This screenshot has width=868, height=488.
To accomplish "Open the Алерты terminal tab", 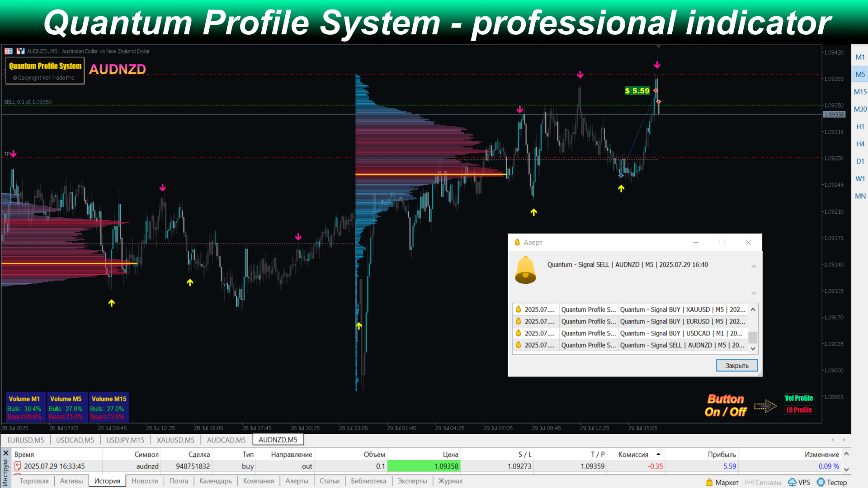I will tap(297, 481).
